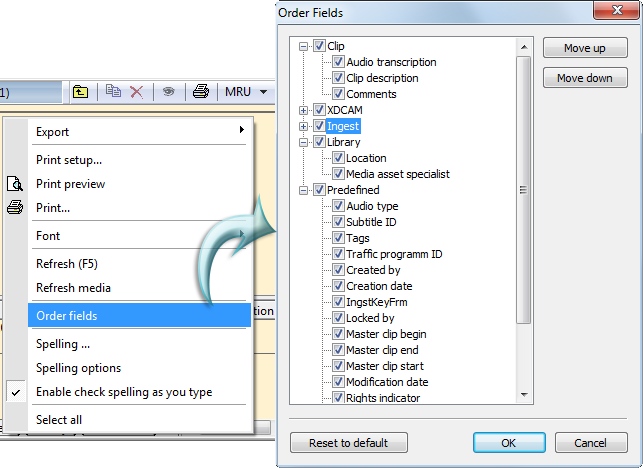The height and width of the screenshot is (468, 643).
Task: Select the IngstKeyFrm row
Action: point(377,302)
